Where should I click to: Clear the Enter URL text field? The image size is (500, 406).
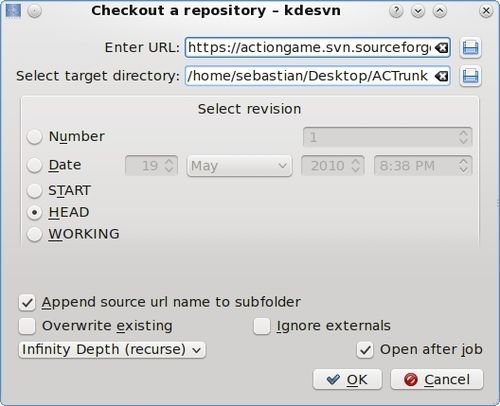coord(441,48)
